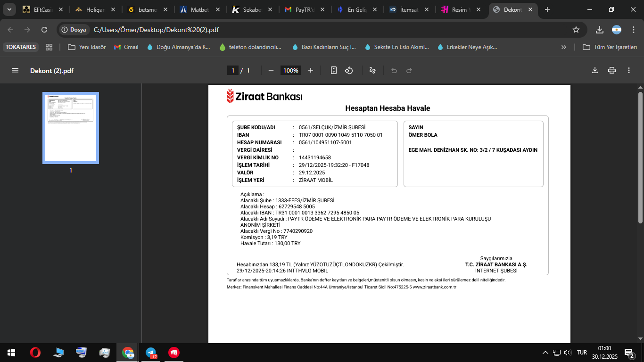Click the PDF page number field
The height and width of the screenshot is (362, 644).
click(232, 70)
